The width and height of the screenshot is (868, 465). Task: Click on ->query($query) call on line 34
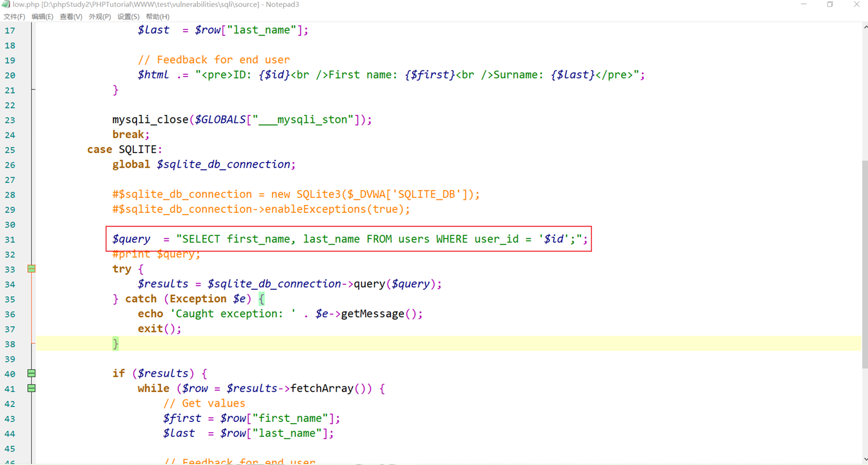tap(391, 284)
